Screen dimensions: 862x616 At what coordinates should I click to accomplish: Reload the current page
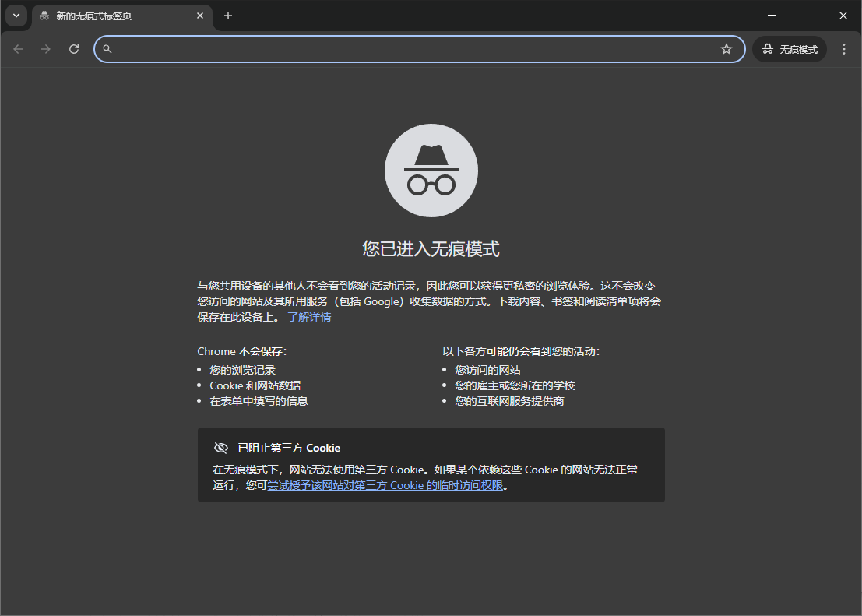pos(73,48)
